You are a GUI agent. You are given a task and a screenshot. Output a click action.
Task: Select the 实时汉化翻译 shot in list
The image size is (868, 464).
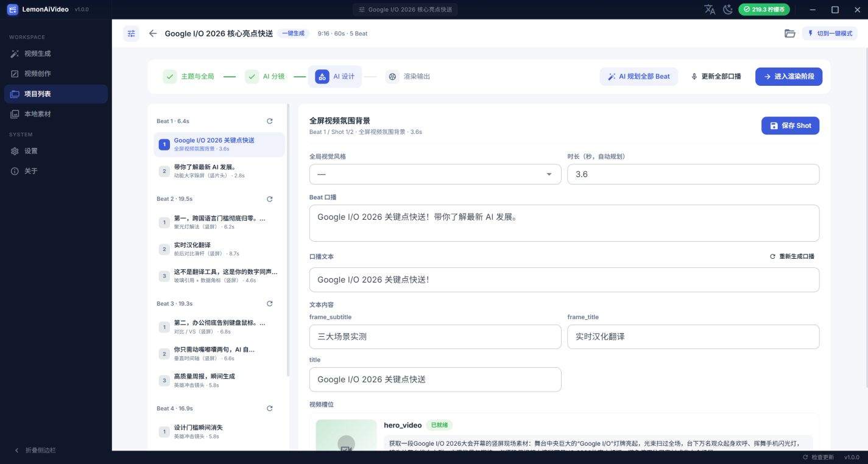pyautogui.click(x=219, y=249)
